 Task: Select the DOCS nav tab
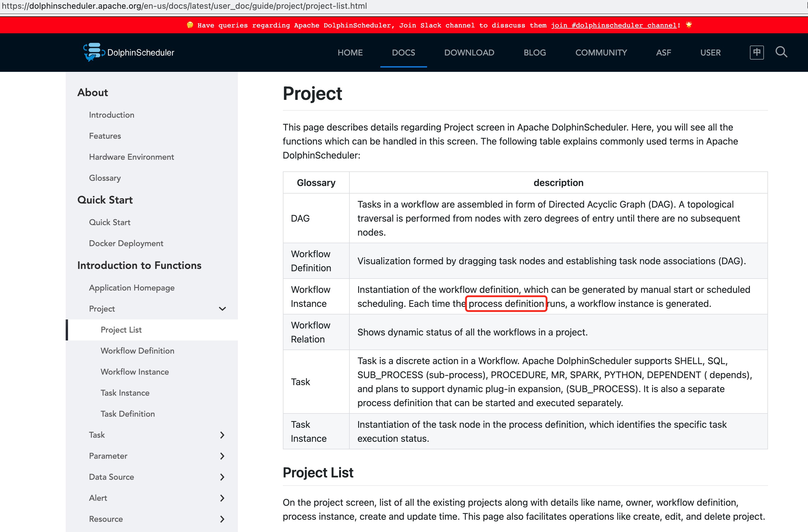click(x=403, y=53)
